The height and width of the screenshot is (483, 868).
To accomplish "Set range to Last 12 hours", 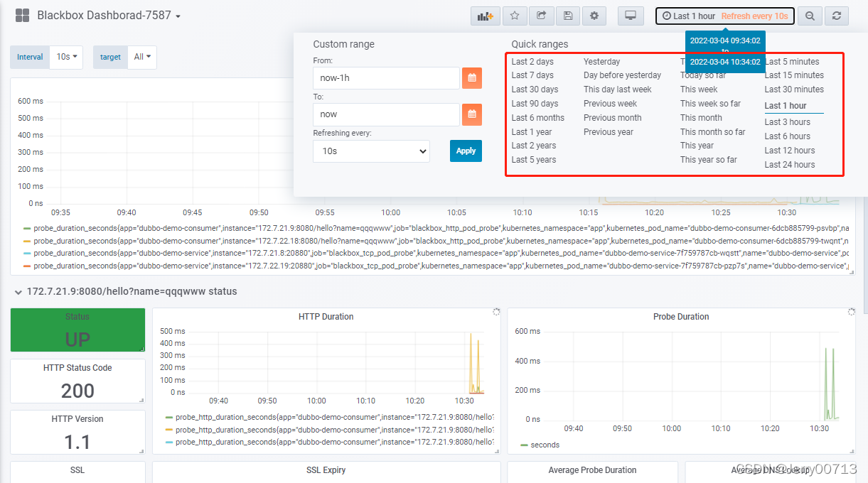I will (x=790, y=151).
